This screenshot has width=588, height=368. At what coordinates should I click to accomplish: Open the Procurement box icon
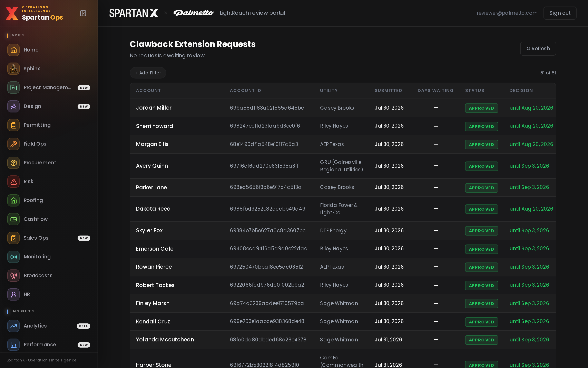coord(14,163)
